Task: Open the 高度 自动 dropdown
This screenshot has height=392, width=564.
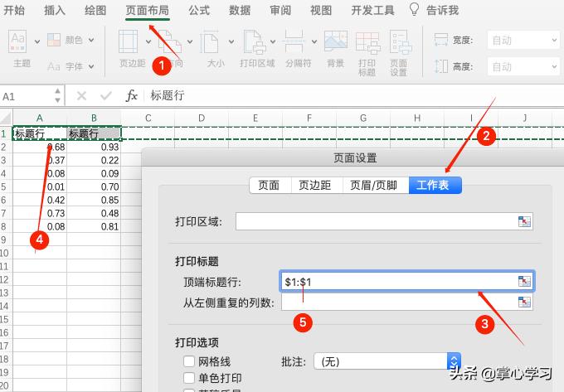Action: [x=523, y=67]
